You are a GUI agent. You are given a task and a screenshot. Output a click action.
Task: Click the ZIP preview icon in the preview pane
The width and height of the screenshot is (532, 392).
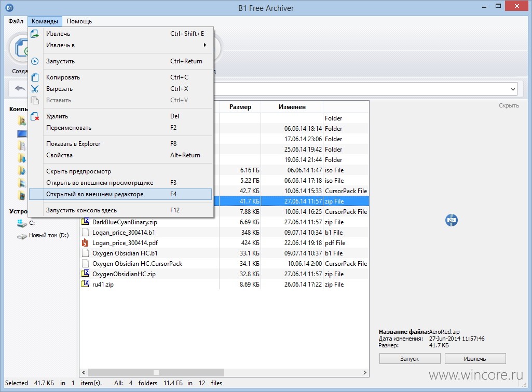pyautogui.click(x=451, y=220)
